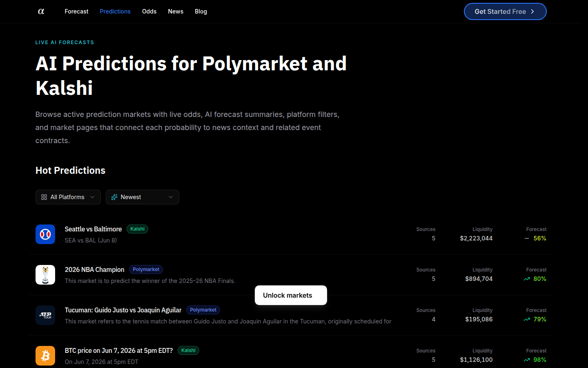This screenshot has height=368, width=588.
Task: Click the 98% forecast trend arrow
Action: (527, 360)
